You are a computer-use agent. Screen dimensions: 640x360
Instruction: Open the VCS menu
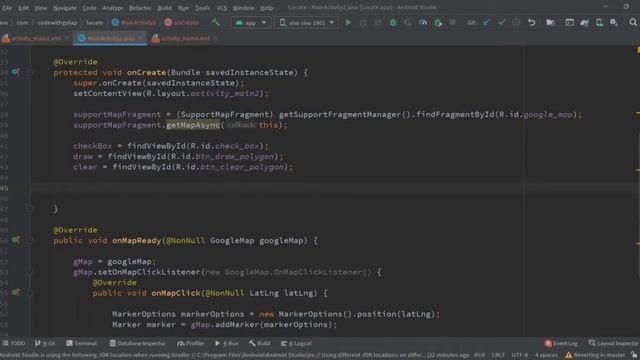point(222,8)
